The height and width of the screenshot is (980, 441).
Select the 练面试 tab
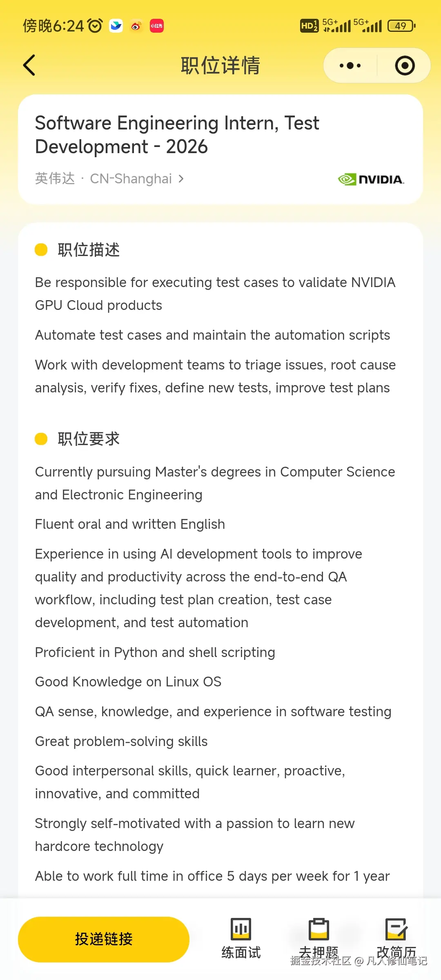241,952
